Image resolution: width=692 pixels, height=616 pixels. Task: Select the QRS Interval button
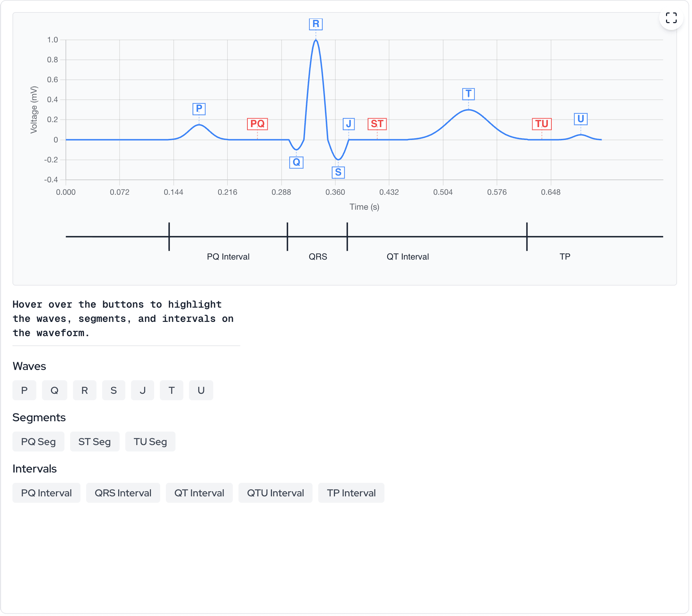(123, 493)
